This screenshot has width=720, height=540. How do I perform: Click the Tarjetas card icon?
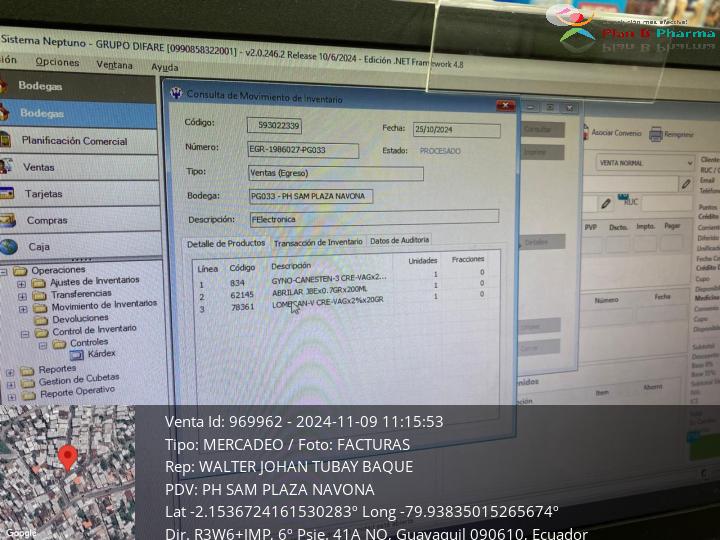7,193
